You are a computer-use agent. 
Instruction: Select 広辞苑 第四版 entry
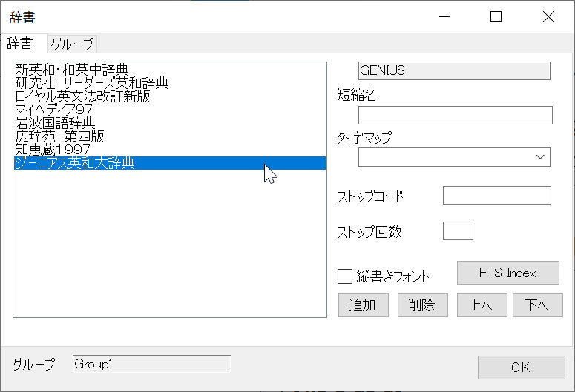170,136
